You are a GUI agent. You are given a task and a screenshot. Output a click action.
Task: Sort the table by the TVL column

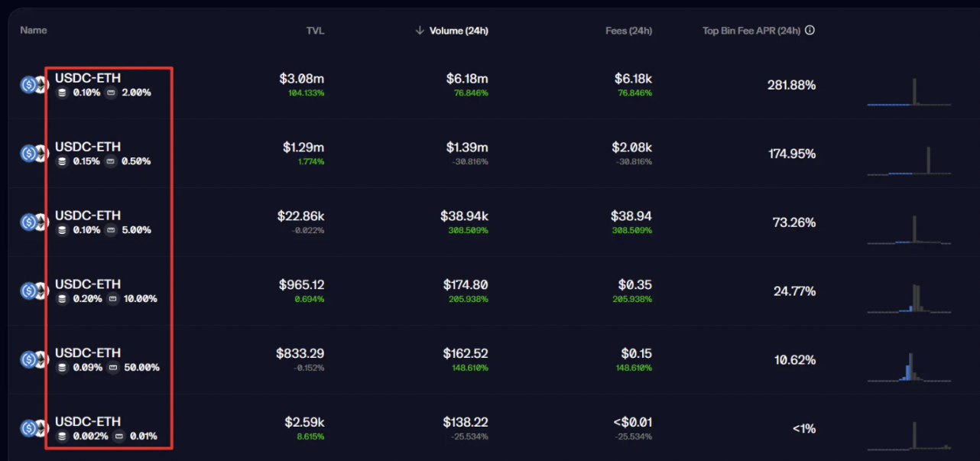pos(315,31)
